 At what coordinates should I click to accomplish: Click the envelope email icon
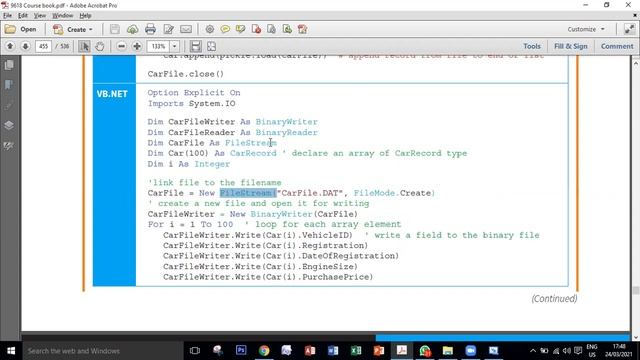click(186, 29)
